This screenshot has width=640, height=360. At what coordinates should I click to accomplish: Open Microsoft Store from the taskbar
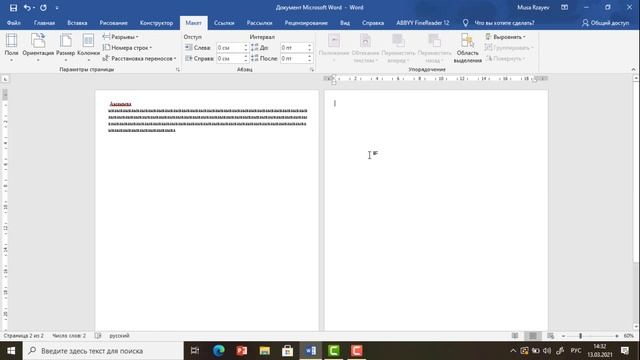point(287,351)
